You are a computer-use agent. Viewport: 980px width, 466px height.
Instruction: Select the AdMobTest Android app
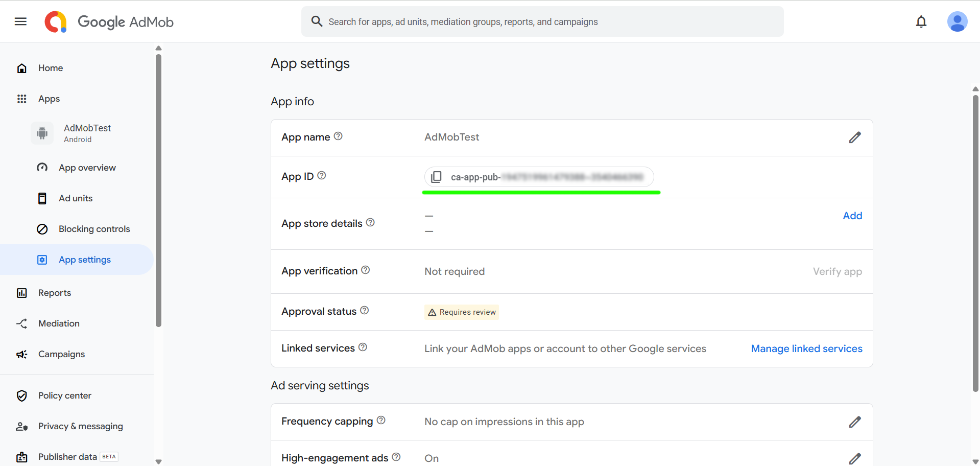(87, 133)
